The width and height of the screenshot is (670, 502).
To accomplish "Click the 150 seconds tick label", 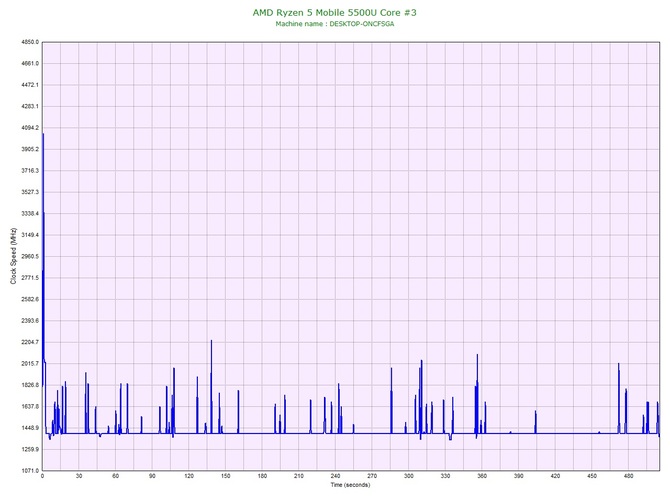I will click(226, 476).
